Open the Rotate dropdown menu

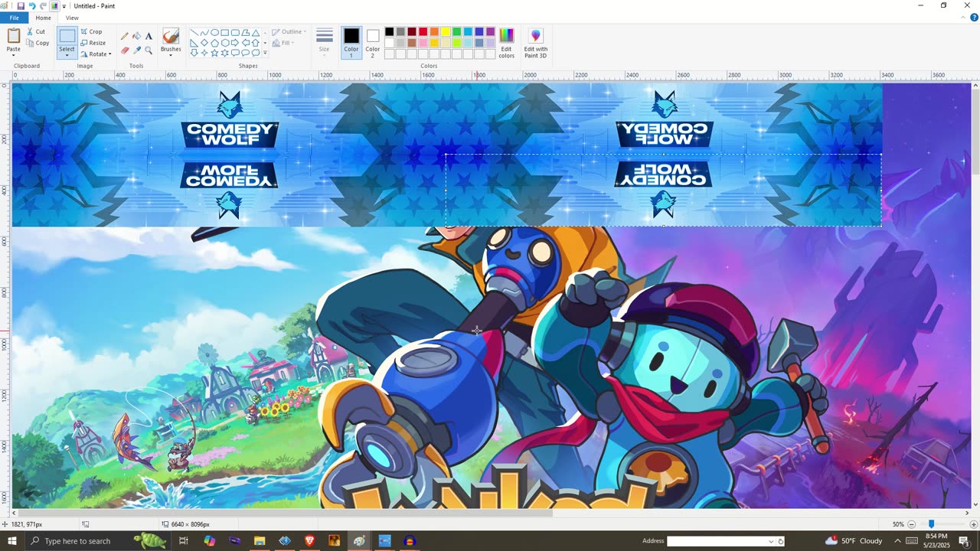click(96, 54)
